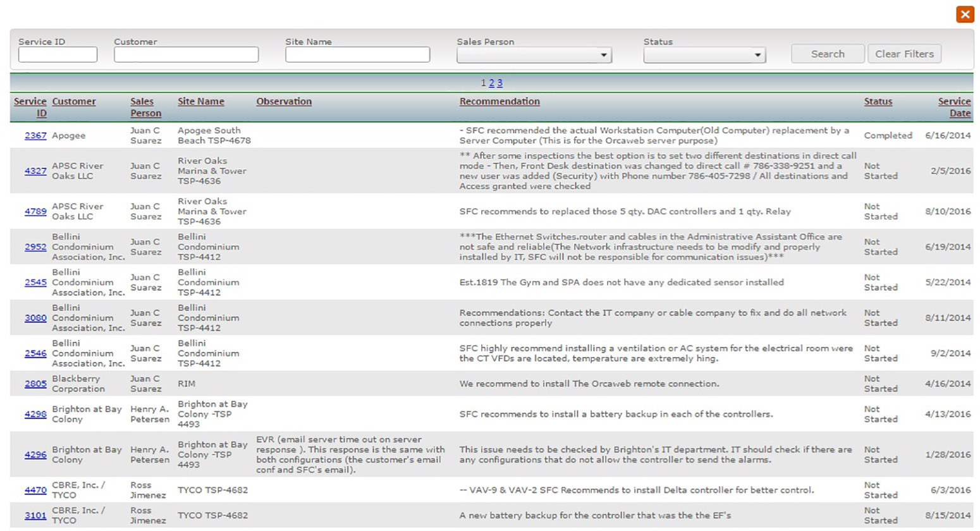Open service record 4789
Image resolution: width=980 pixels, height=531 pixels.
(35, 211)
